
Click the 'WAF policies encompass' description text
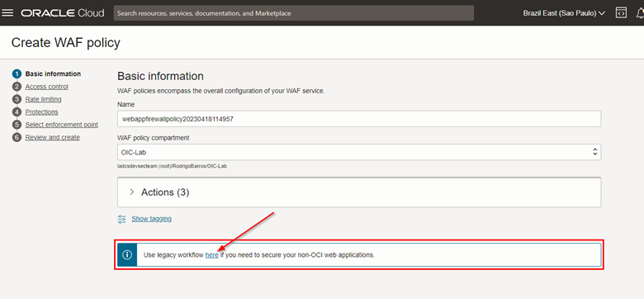click(x=221, y=91)
